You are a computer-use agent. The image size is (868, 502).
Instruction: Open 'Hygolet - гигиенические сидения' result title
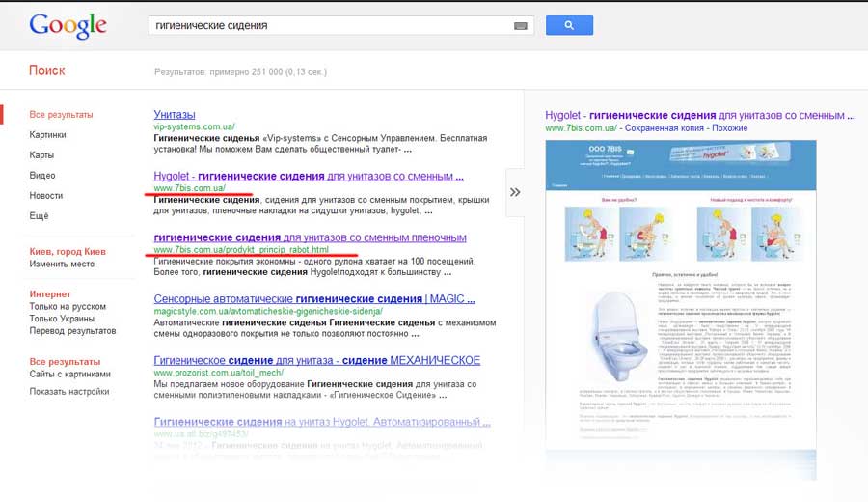[309, 177]
